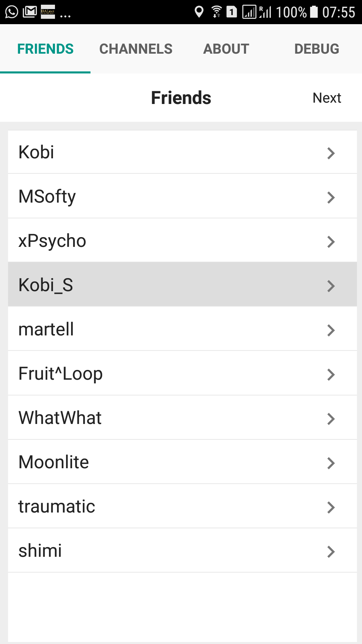Tap the WhatsApp status bar icon
The height and width of the screenshot is (644, 362).
click(x=12, y=12)
